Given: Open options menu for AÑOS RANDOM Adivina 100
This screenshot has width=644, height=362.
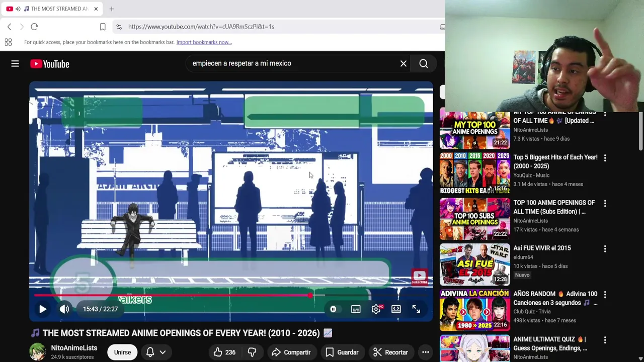Looking at the screenshot, I should (x=605, y=294).
